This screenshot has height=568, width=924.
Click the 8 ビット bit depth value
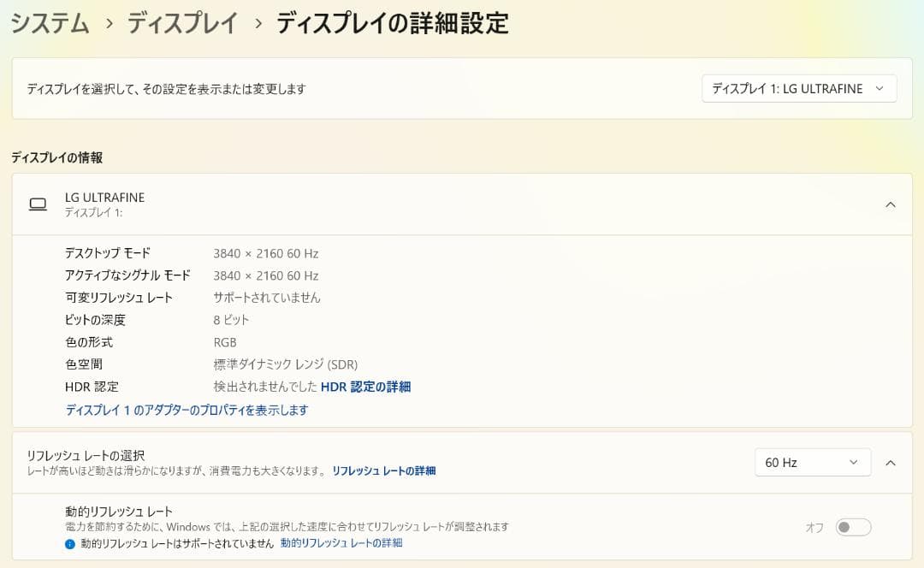(231, 319)
